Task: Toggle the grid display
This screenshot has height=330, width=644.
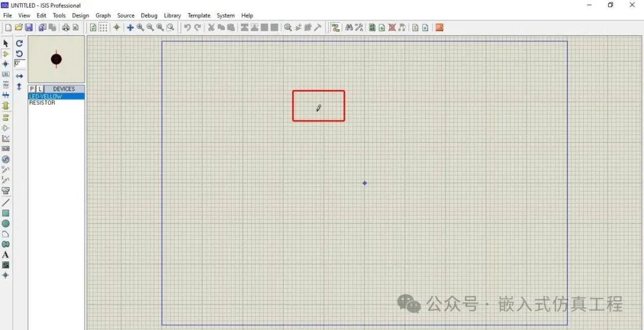Action: click(x=104, y=27)
